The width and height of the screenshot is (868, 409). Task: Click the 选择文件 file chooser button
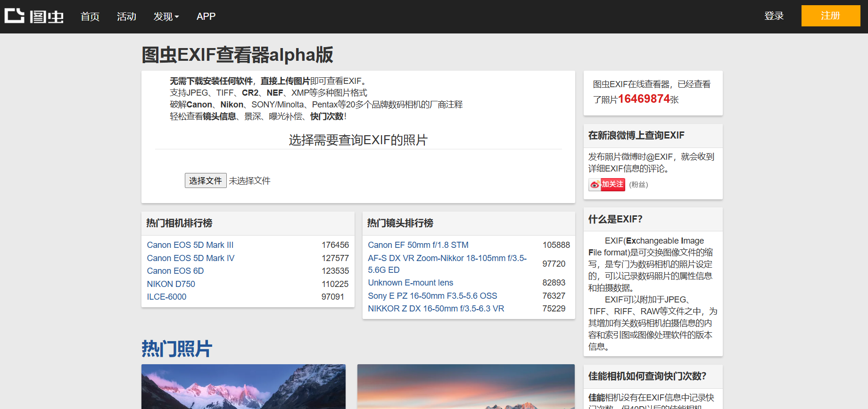(206, 180)
